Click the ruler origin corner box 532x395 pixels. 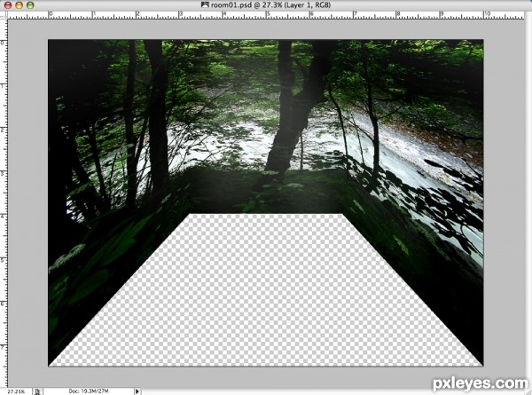click(4, 15)
